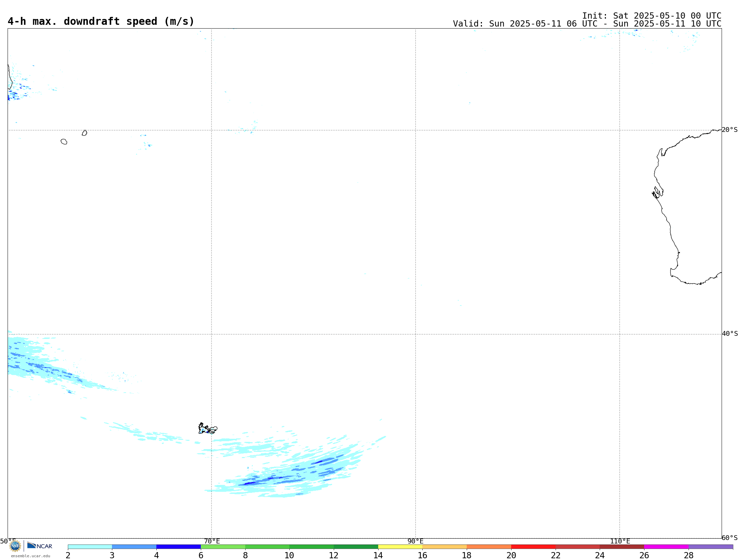
Task: Click the 90°E longitude label
Action: click(415, 541)
